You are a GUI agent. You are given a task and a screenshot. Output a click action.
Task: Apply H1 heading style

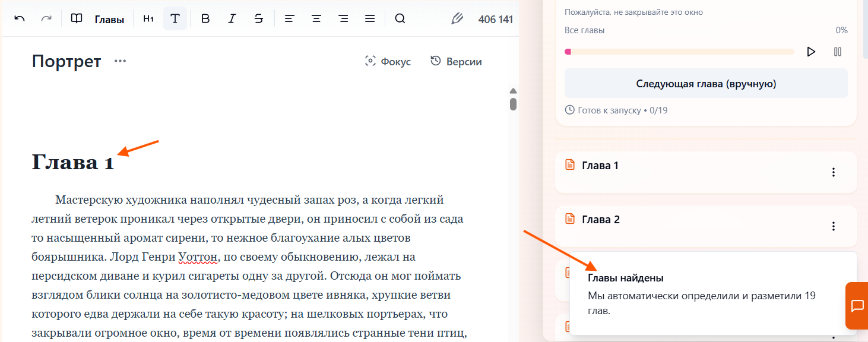point(148,19)
